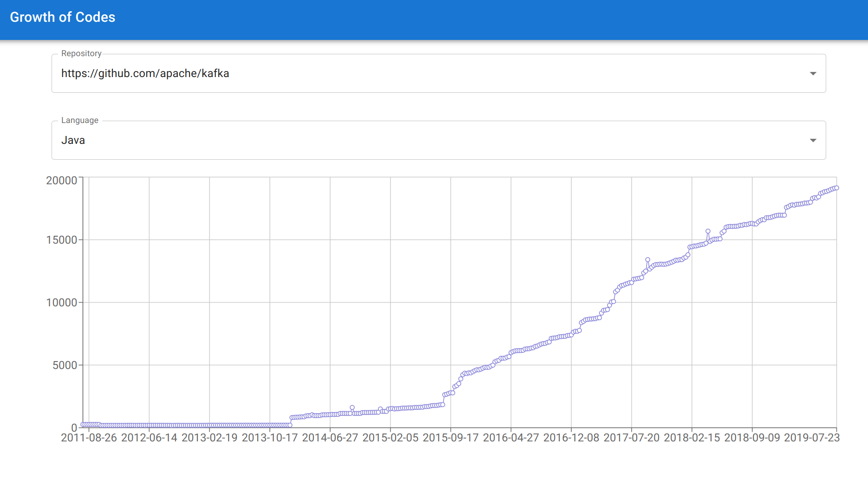The image size is (868, 479).
Task: Click the Growth of Codes header title
Action: pyautogui.click(x=63, y=17)
